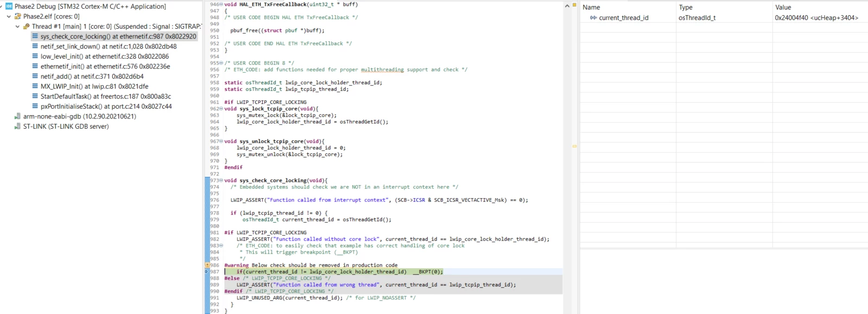Click the yellow overview ruler marker beside the editor
The image size is (868, 314).
click(x=574, y=146)
